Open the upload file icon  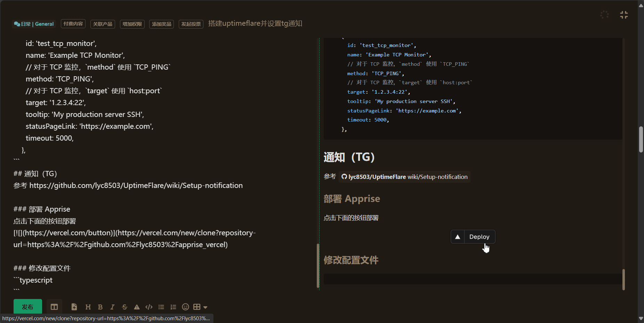click(74, 307)
